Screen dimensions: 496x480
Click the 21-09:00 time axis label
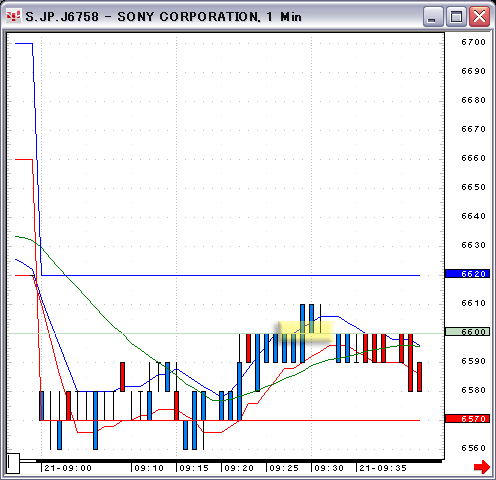(68, 468)
